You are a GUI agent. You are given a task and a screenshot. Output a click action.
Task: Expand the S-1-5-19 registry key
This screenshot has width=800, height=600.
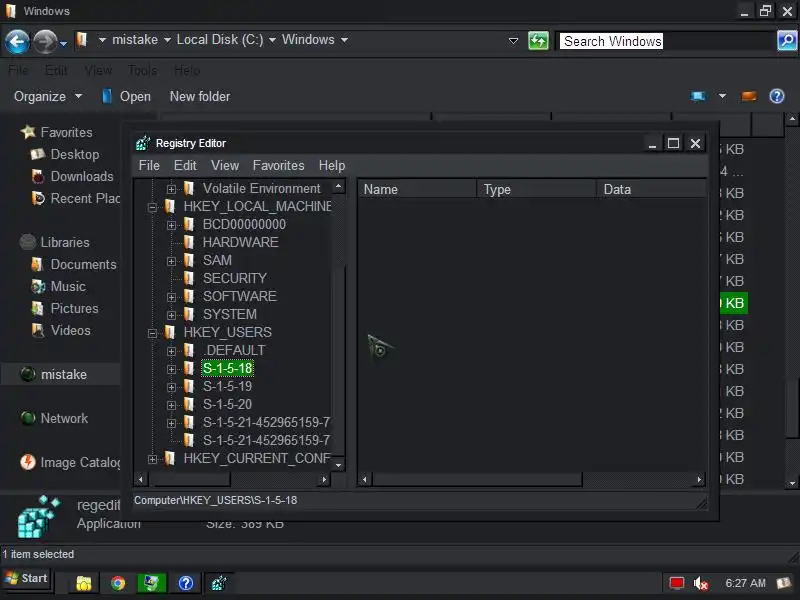171,387
